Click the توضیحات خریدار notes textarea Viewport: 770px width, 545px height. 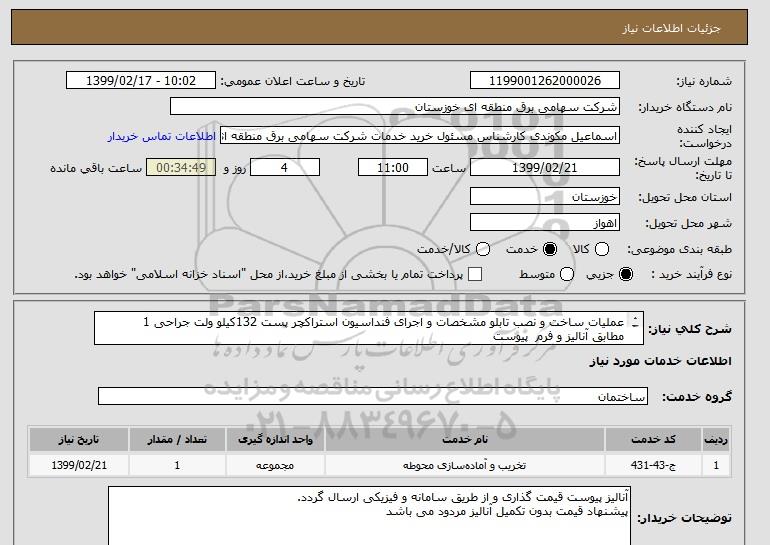369,516
